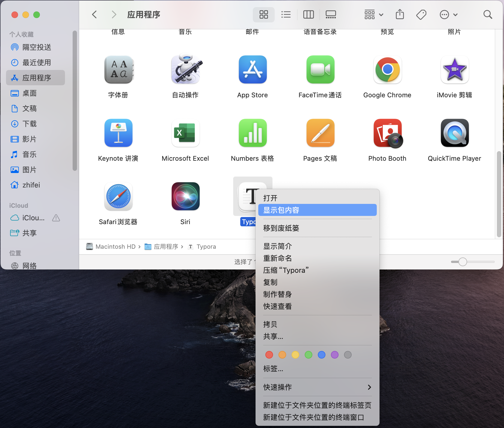Screen dimensions: 504x428
Task: Choose 打开 from the context menu
Action: [x=317, y=198]
